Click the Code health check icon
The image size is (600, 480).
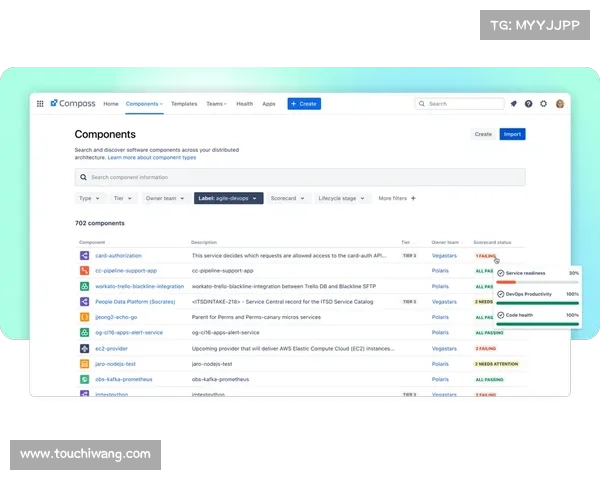(501, 315)
